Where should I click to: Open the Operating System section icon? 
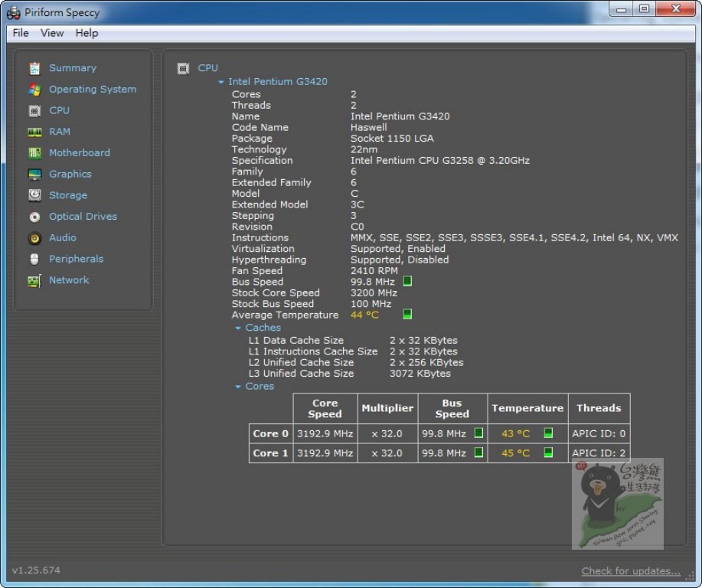point(34,90)
